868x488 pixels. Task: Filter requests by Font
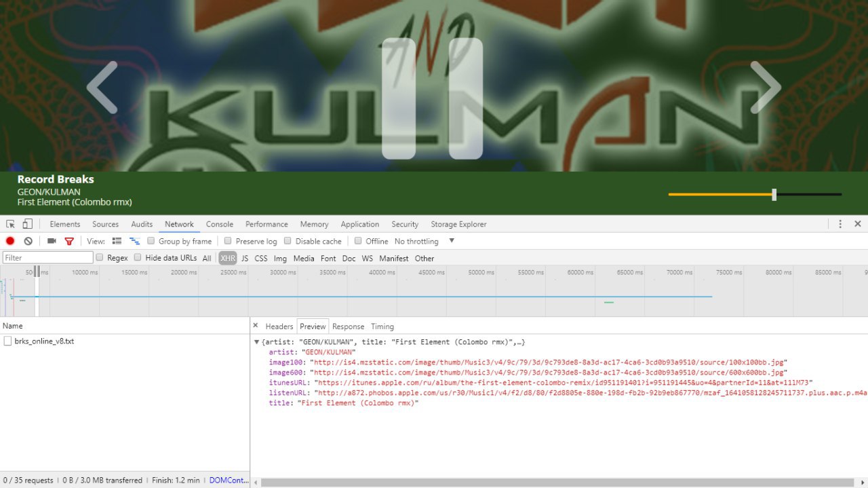(x=328, y=259)
